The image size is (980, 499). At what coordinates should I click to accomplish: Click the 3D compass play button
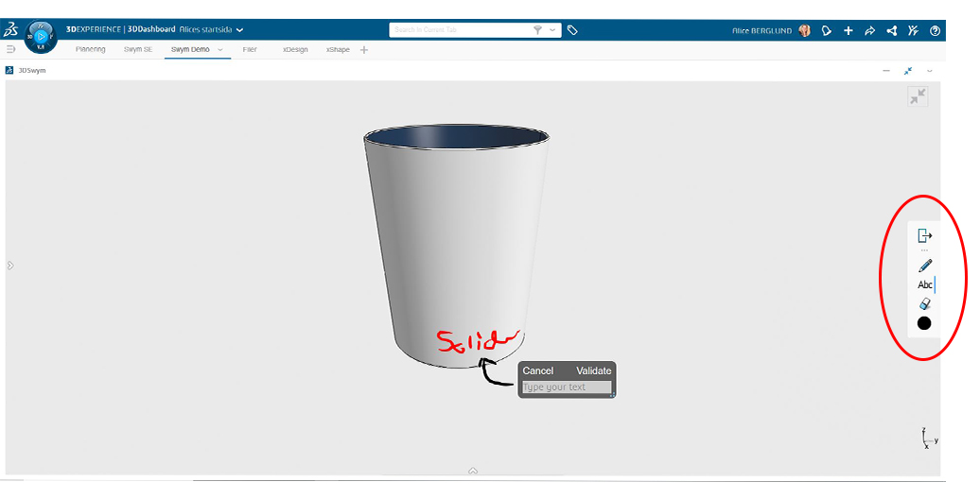tap(41, 36)
